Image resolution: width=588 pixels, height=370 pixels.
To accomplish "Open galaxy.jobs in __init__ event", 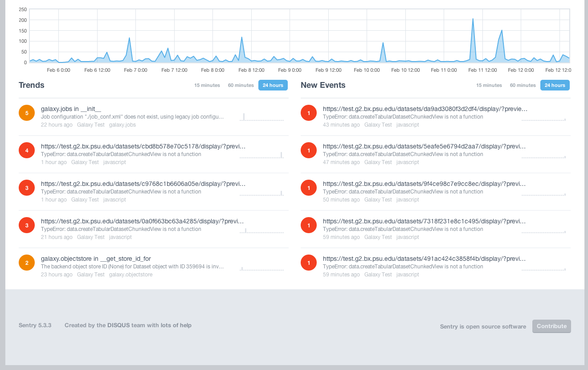I will pyautogui.click(x=71, y=109).
